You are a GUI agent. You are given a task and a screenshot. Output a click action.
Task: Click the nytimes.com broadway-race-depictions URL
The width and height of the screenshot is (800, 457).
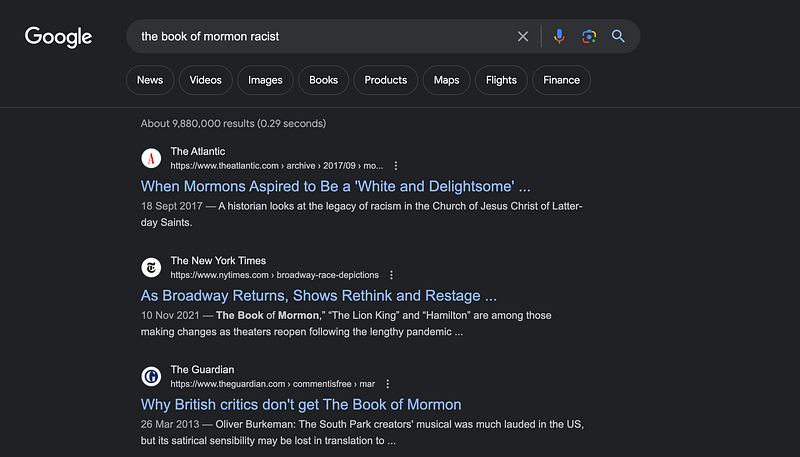click(x=274, y=275)
